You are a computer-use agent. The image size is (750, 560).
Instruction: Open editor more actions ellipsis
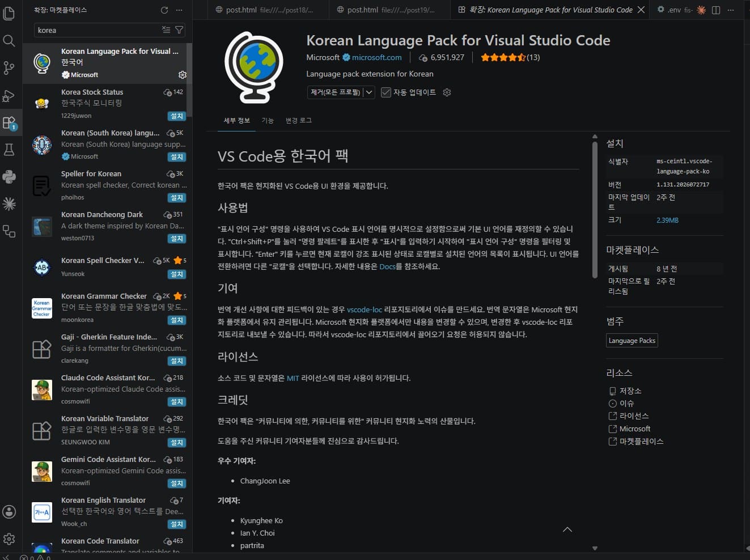[x=731, y=10]
